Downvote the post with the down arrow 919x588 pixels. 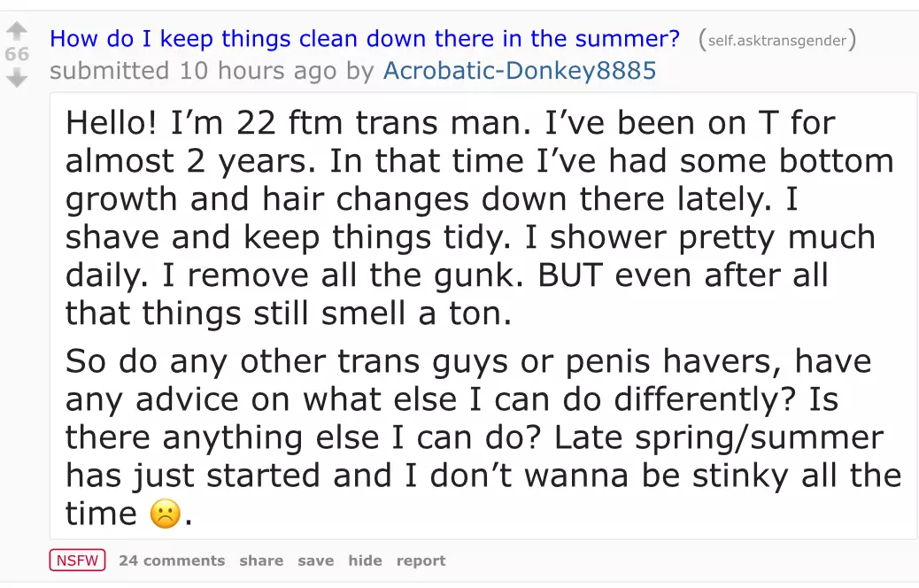16,77
